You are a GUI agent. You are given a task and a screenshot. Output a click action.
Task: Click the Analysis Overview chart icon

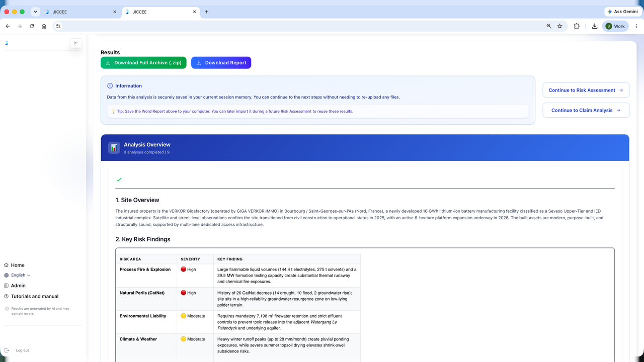coord(114,148)
